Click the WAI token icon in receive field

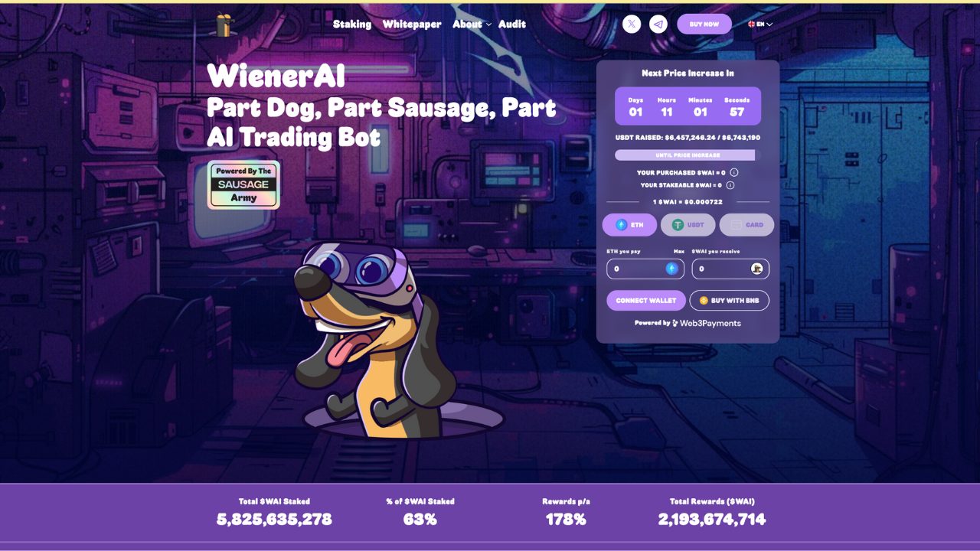point(756,269)
